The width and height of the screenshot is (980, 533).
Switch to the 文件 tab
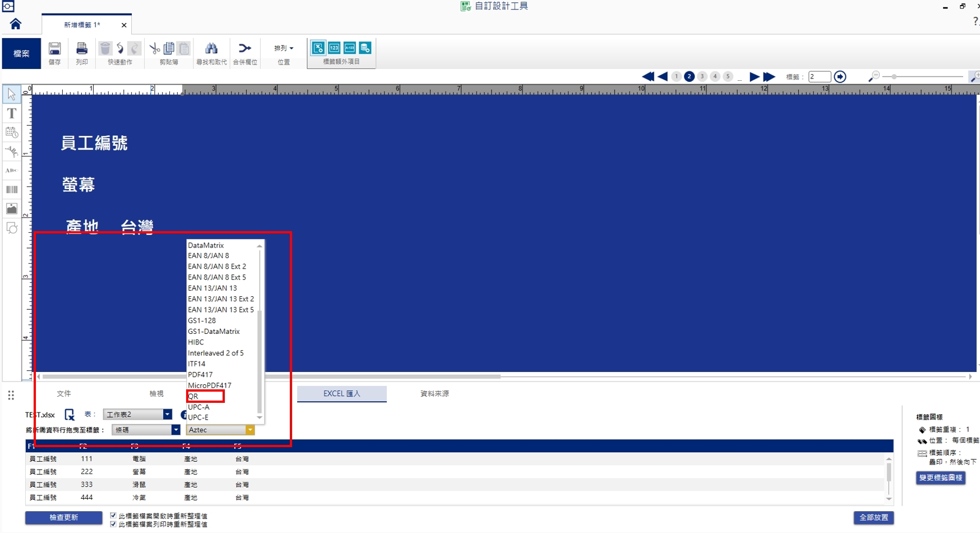coord(64,393)
